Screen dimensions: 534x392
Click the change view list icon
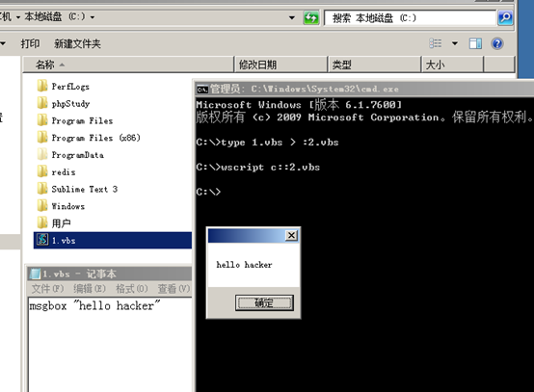click(436, 43)
